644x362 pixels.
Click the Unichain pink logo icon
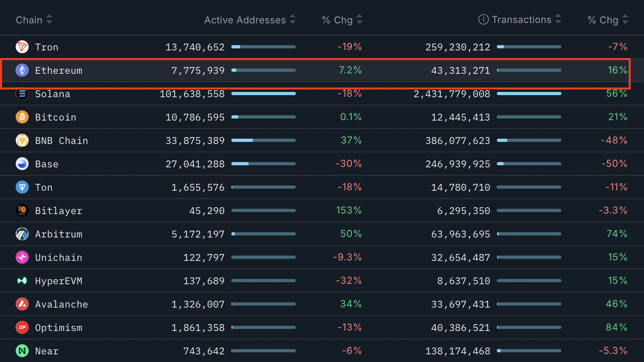[x=22, y=258]
